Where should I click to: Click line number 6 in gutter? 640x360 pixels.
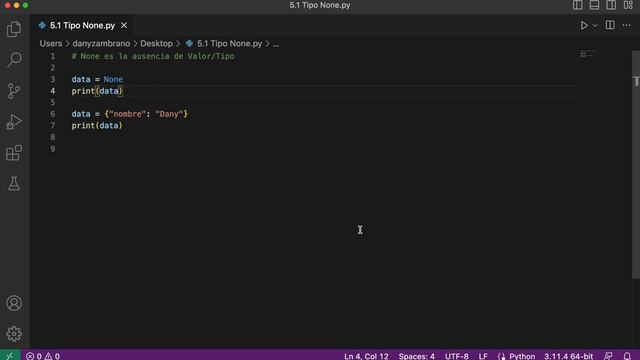(53, 114)
